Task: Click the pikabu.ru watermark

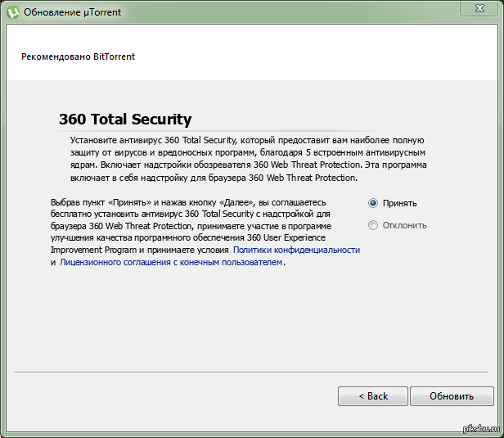Action: [x=481, y=429]
